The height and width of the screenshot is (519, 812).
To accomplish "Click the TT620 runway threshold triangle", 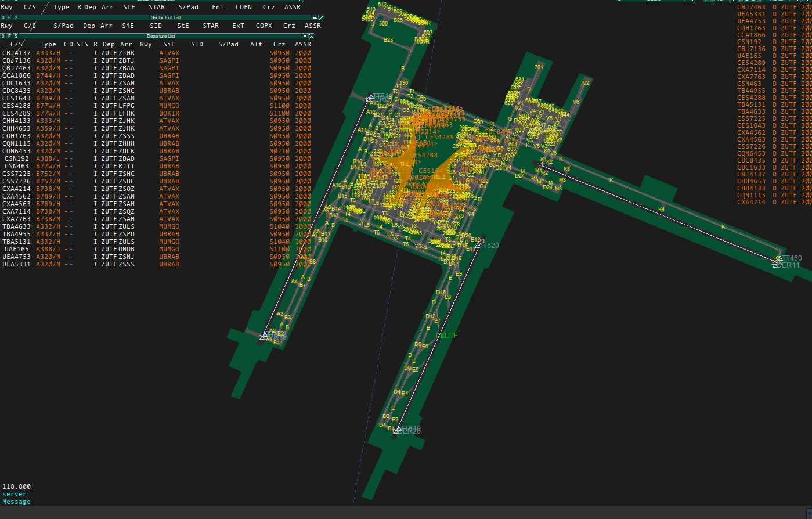I will 478,246.
